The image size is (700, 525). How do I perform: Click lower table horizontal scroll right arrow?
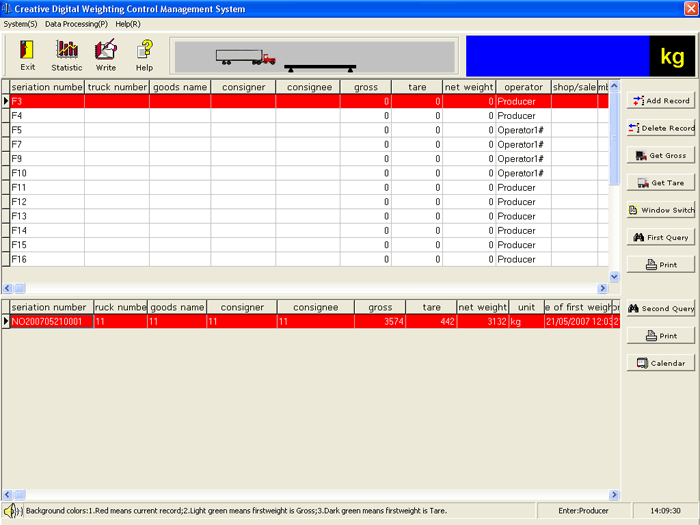614,494
